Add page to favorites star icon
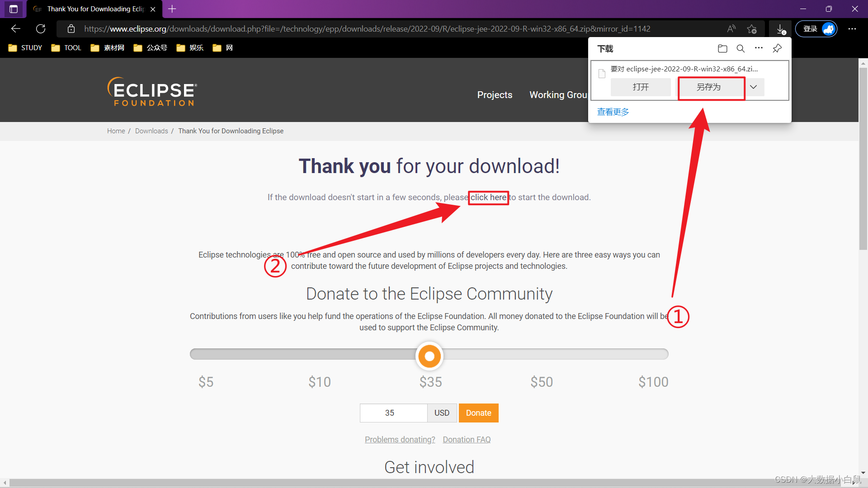The width and height of the screenshot is (868, 488). (x=752, y=29)
